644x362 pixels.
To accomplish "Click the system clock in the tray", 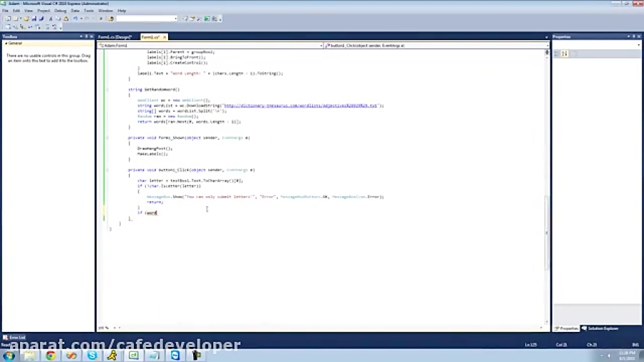I will point(627,356).
